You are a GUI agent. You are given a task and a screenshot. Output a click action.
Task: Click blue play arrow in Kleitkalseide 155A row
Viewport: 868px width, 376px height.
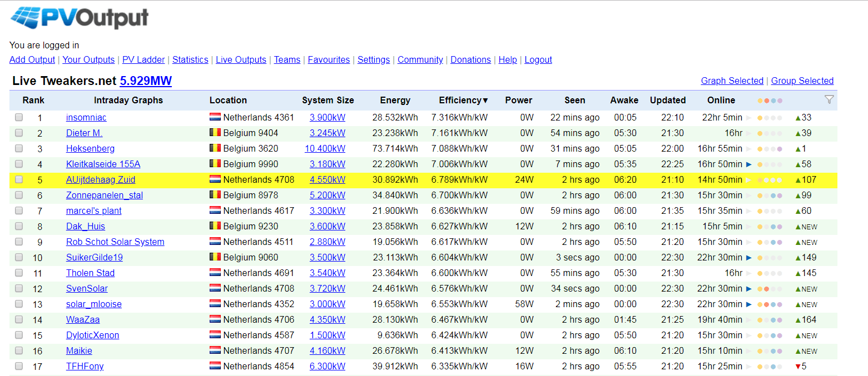point(748,164)
